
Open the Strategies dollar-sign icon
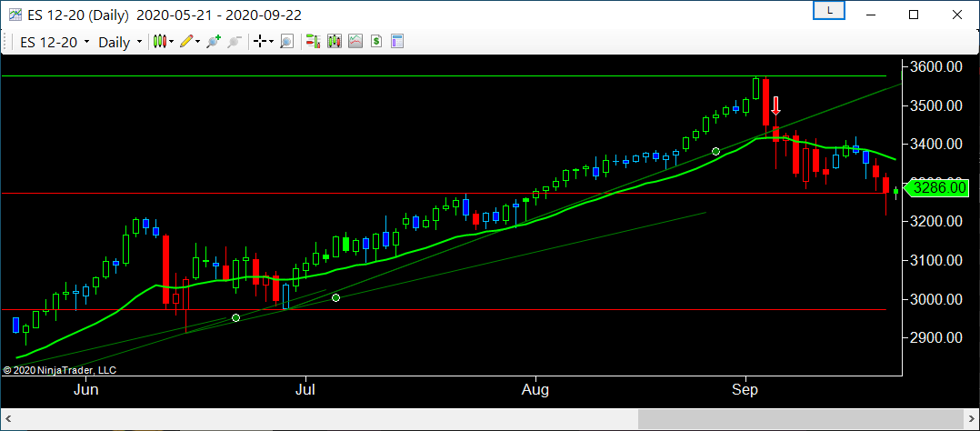(x=375, y=42)
